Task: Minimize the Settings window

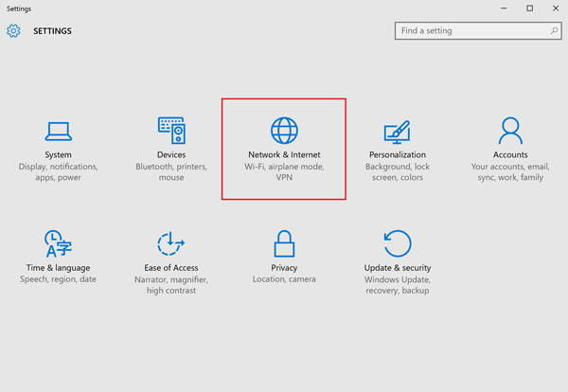Action: (x=503, y=9)
